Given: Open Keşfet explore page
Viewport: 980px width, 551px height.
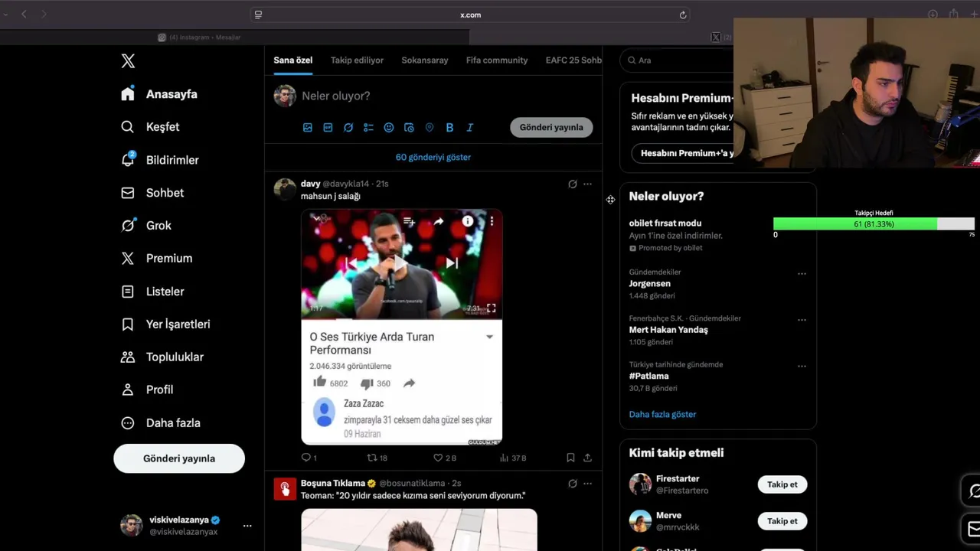Looking at the screenshot, I should [150, 127].
